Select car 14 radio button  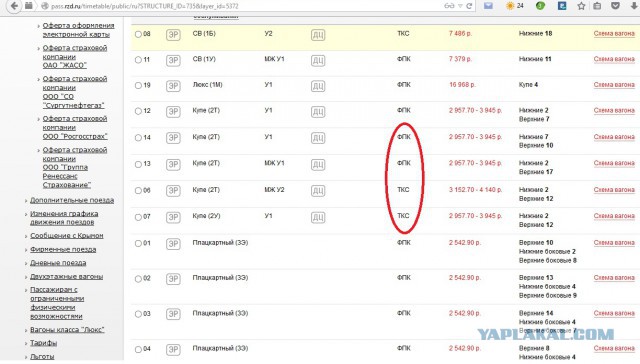[138, 138]
